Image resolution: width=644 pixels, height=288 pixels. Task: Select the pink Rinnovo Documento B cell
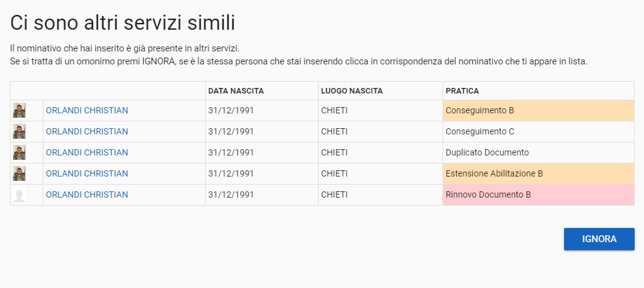coord(538,195)
